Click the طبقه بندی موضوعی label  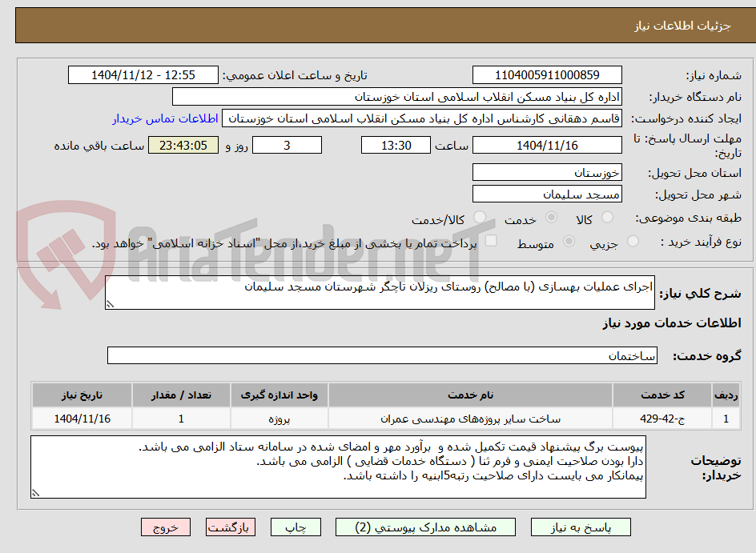point(689,218)
